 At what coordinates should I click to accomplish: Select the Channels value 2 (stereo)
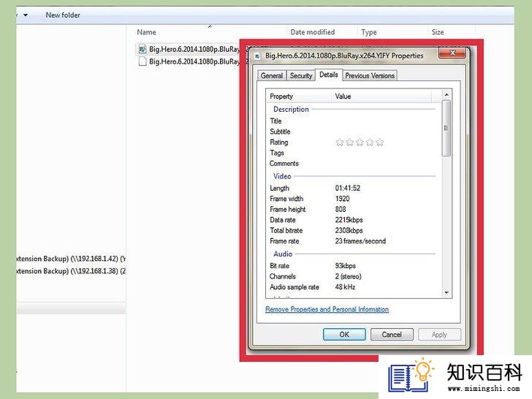(348, 276)
